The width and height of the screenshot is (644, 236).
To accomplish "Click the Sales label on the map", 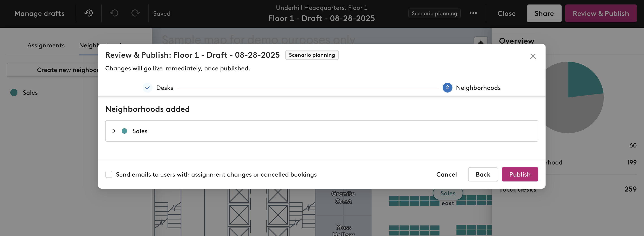I will 448,193.
